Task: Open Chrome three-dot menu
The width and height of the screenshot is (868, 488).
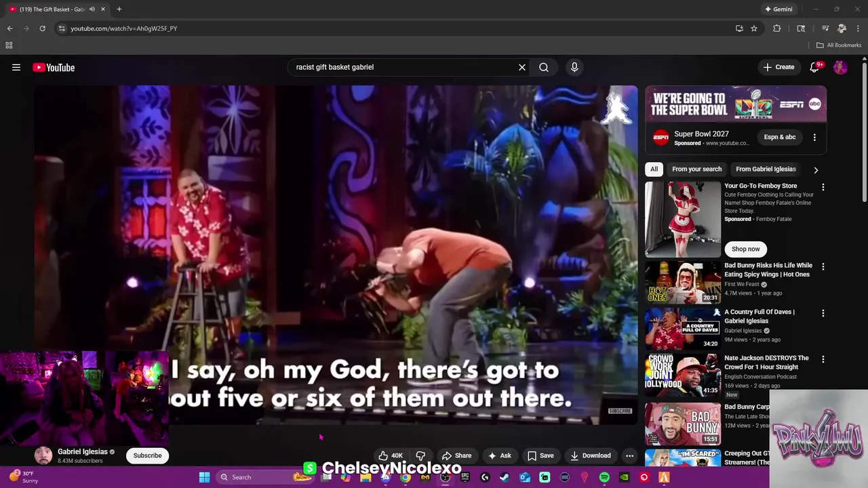Action: click(858, 28)
